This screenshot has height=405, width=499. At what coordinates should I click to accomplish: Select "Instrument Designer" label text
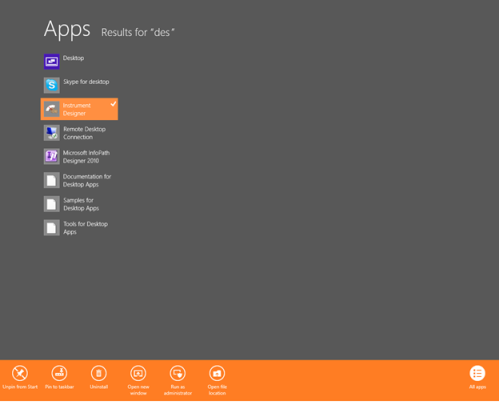click(77, 109)
